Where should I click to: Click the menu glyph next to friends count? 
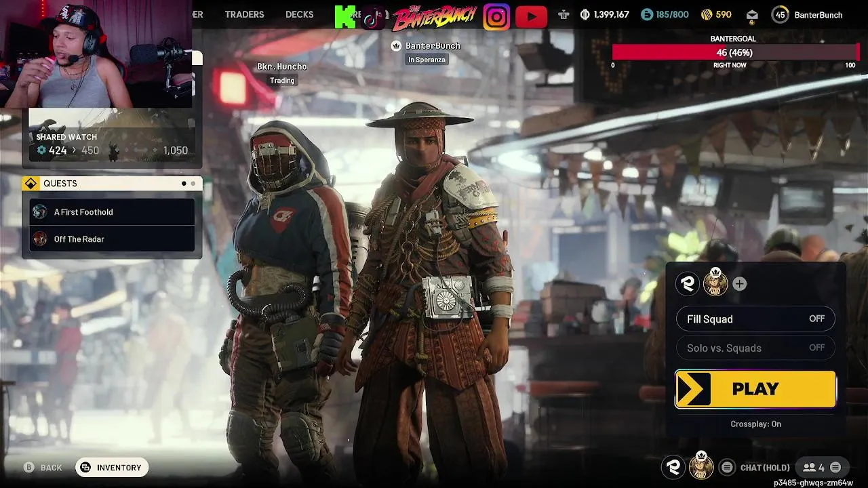(x=835, y=467)
